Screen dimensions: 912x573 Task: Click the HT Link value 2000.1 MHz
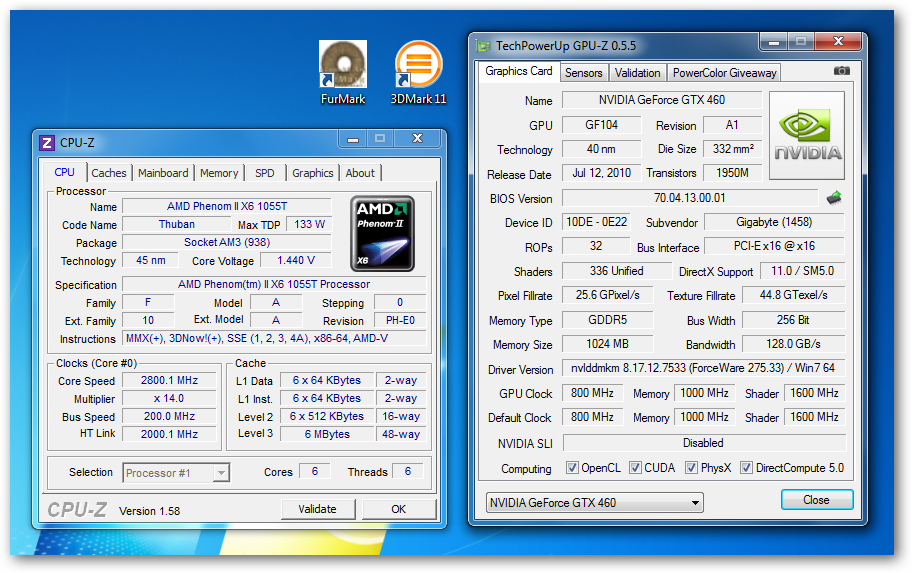tap(169, 434)
